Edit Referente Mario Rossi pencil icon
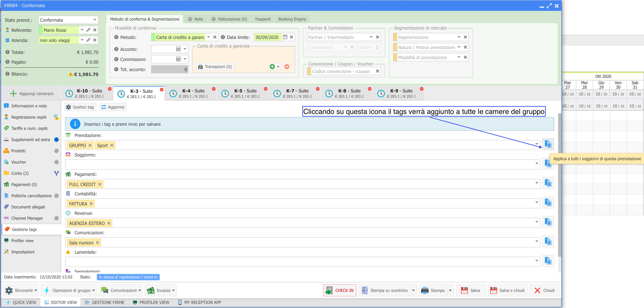Image resolution: width=644 pixels, height=308 pixels. pos(88,30)
